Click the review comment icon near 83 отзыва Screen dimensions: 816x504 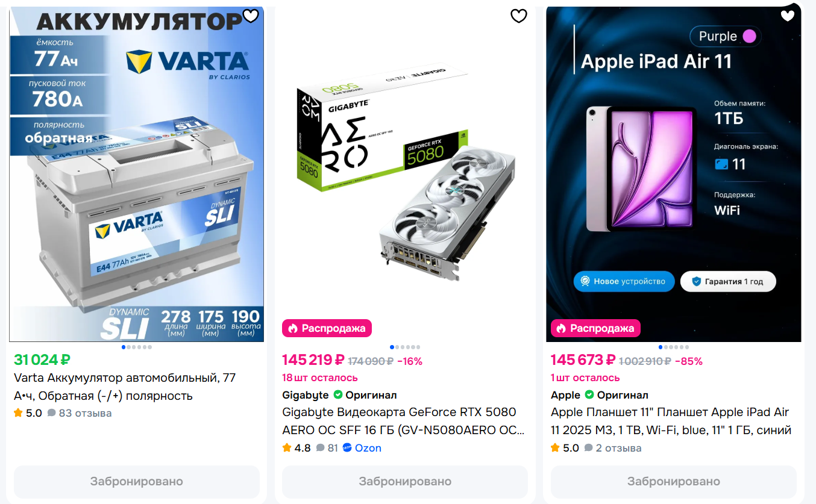click(x=52, y=413)
